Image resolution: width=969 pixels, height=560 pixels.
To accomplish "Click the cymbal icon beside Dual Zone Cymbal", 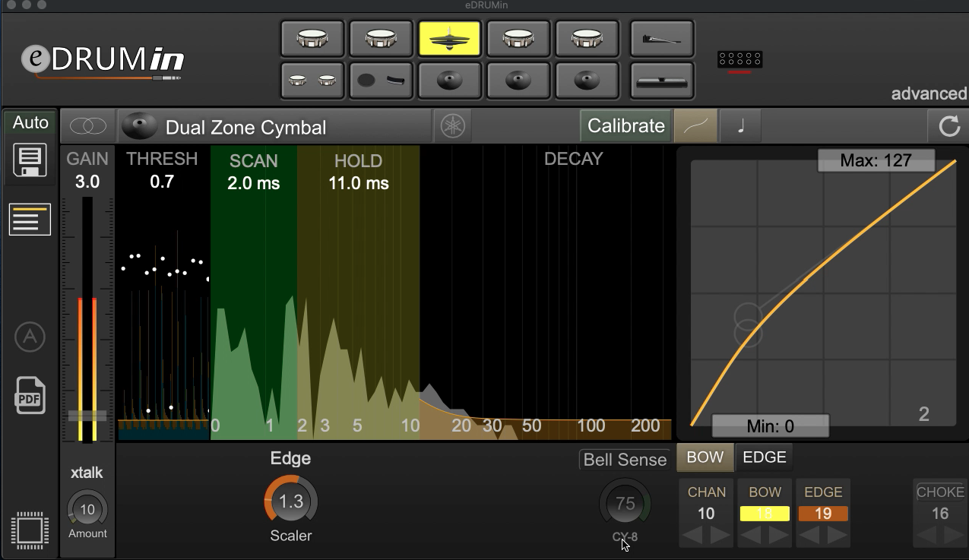I will [139, 126].
